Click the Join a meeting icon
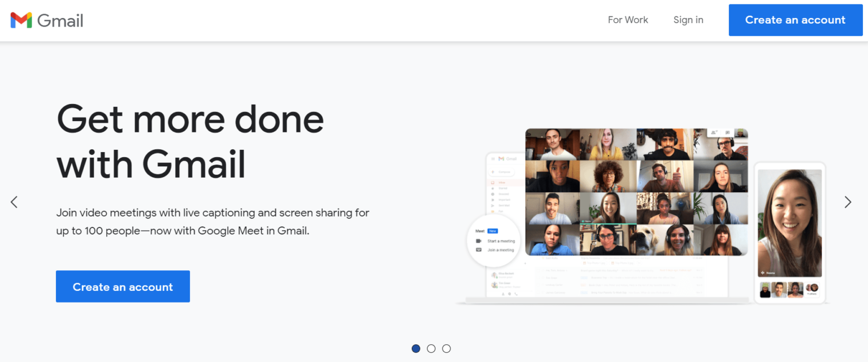868x362 pixels. pyautogui.click(x=479, y=249)
